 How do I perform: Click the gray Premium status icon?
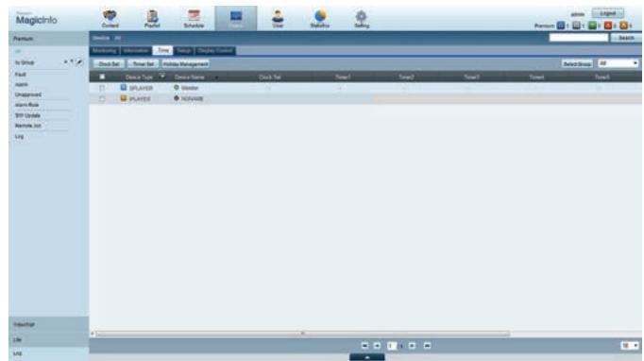pos(576,26)
